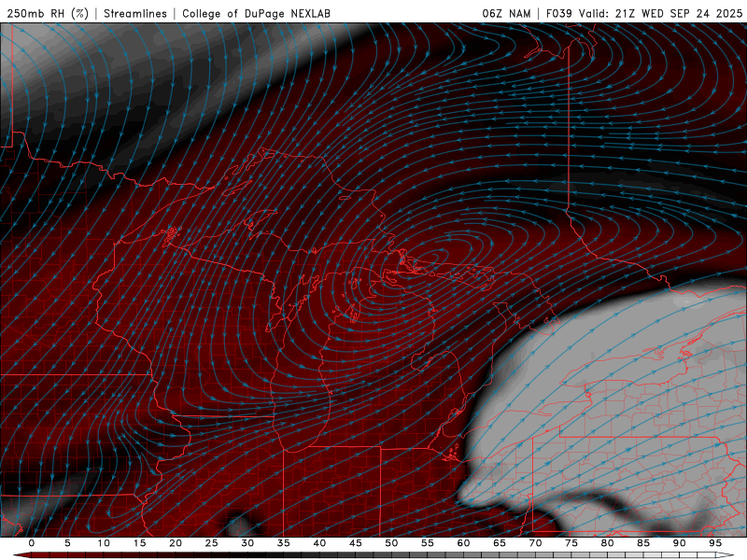The width and height of the screenshot is (747, 560).
Task: Click the colorbar label "90"
Action: pos(679,543)
